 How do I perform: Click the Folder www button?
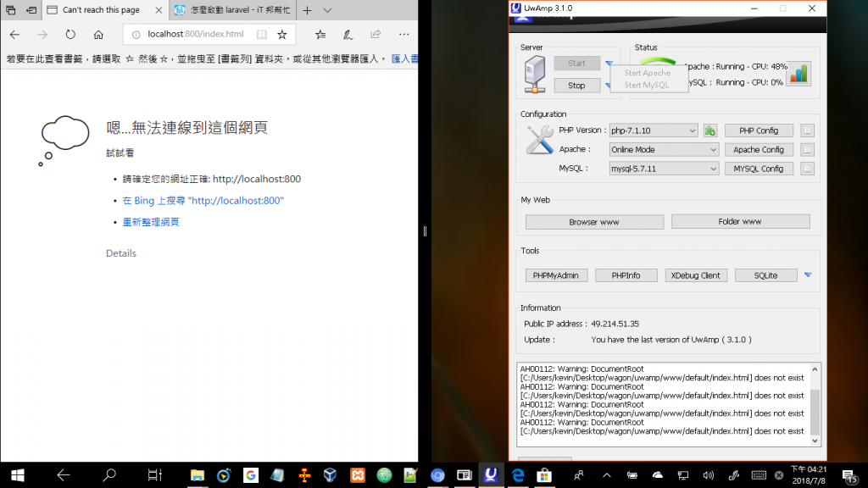[740, 221]
